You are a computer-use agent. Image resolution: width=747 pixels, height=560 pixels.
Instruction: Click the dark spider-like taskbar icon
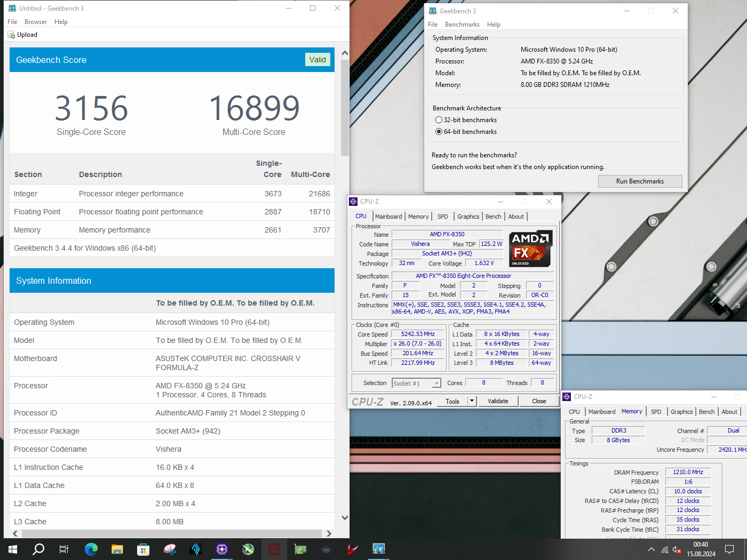pyautogui.click(x=327, y=549)
